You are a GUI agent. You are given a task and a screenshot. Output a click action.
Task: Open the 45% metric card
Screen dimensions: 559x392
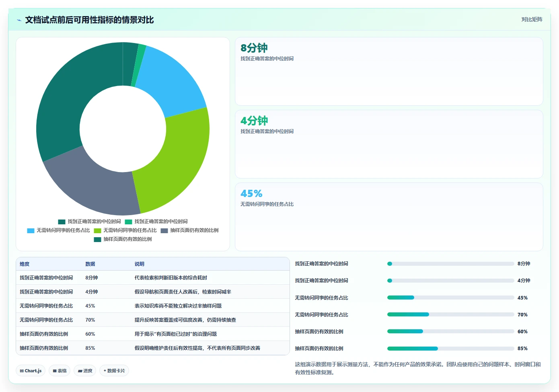(389, 217)
